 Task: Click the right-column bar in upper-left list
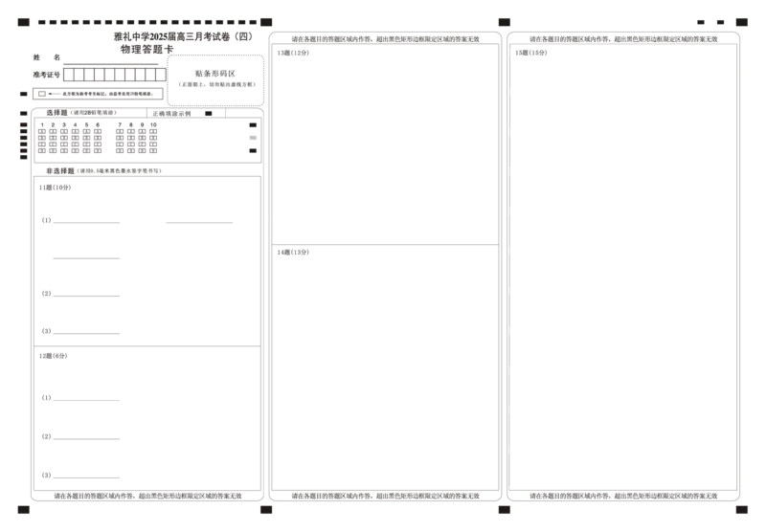tap(199, 226)
